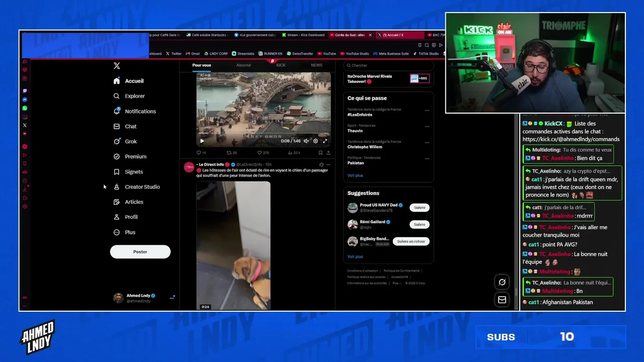The height and width of the screenshot is (362, 644).
Task: Open Gmail bookmark in bookmarks bar
Action: (193, 54)
